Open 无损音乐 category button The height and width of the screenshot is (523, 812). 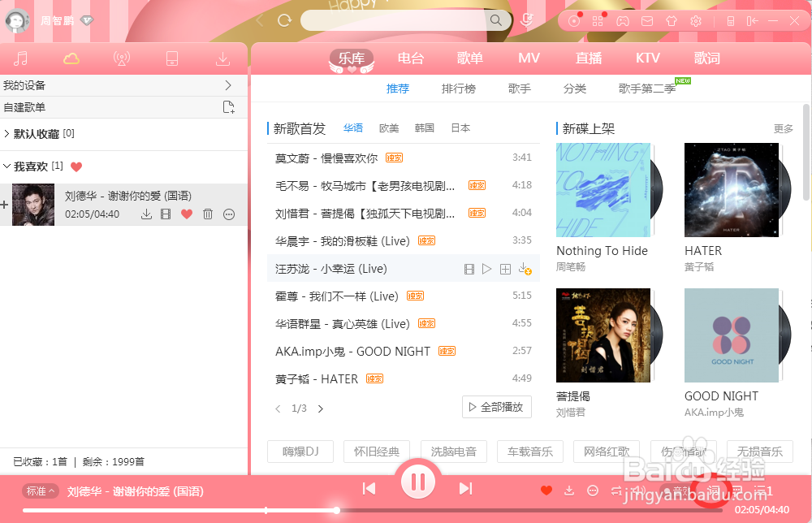point(760,452)
